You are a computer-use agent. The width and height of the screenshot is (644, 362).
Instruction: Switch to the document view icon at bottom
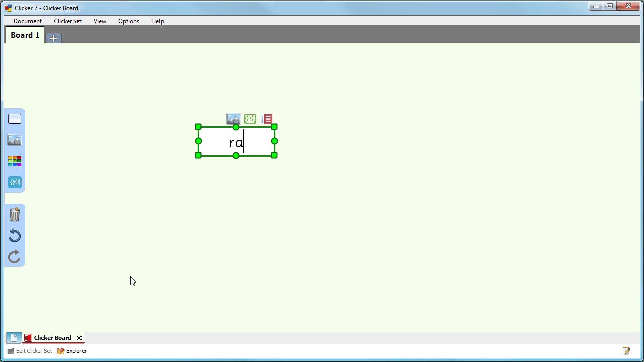14,338
